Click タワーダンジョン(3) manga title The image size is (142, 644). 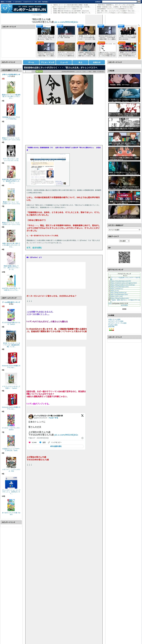[x=11, y=159]
